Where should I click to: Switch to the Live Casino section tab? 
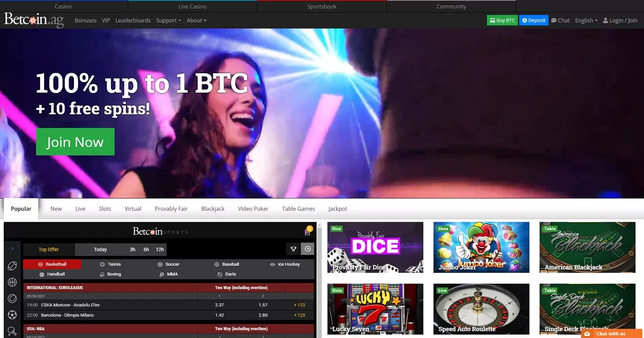(193, 6)
